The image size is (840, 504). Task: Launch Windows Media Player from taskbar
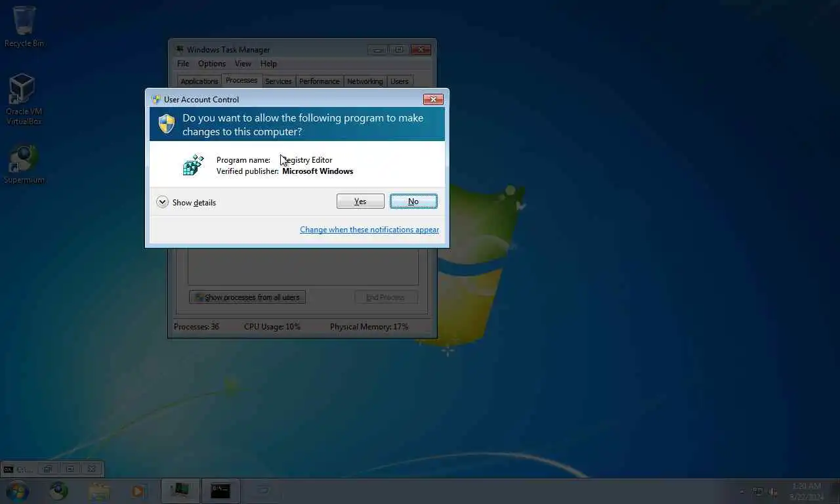tap(138, 491)
